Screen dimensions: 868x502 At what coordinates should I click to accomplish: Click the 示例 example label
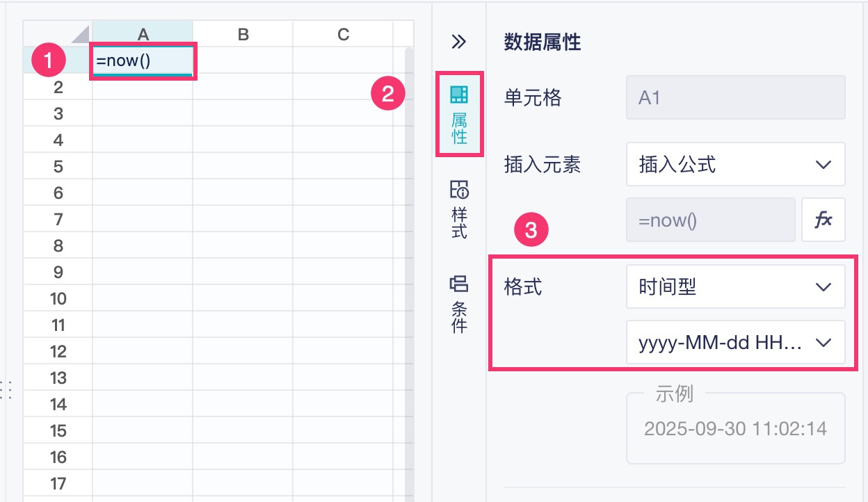[x=675, y=394]
